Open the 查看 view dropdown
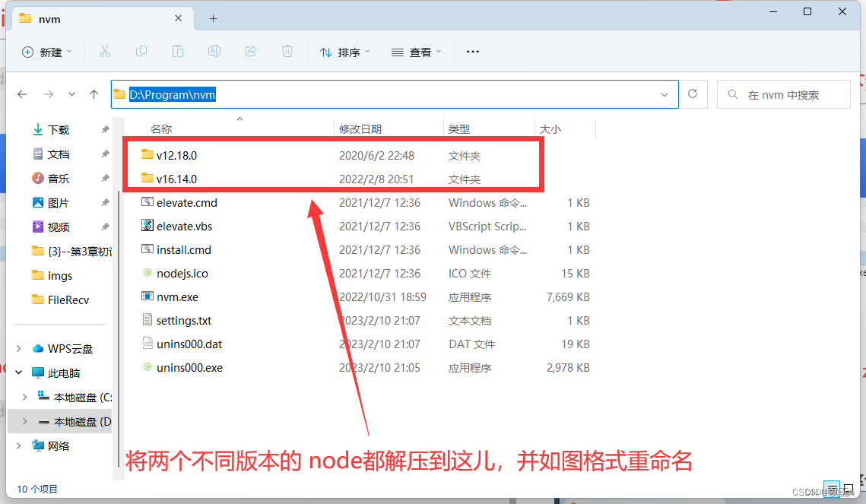 pos(416,51)
